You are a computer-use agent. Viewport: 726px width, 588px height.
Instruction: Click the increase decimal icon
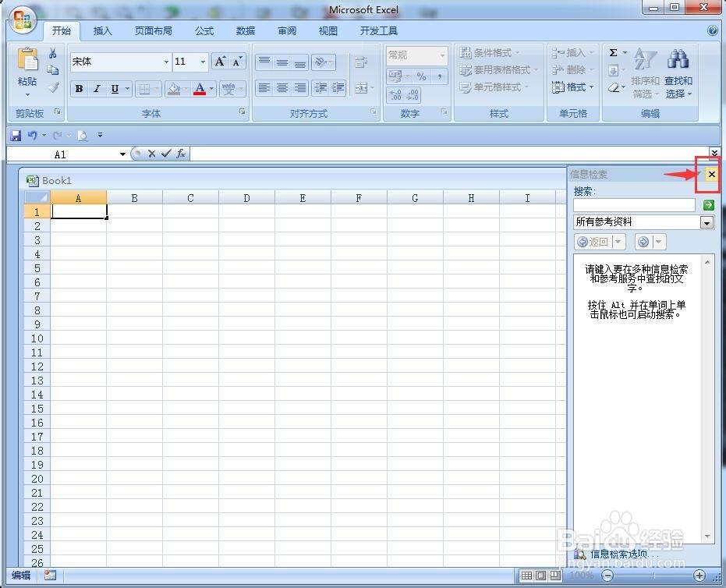coord(395,95)
